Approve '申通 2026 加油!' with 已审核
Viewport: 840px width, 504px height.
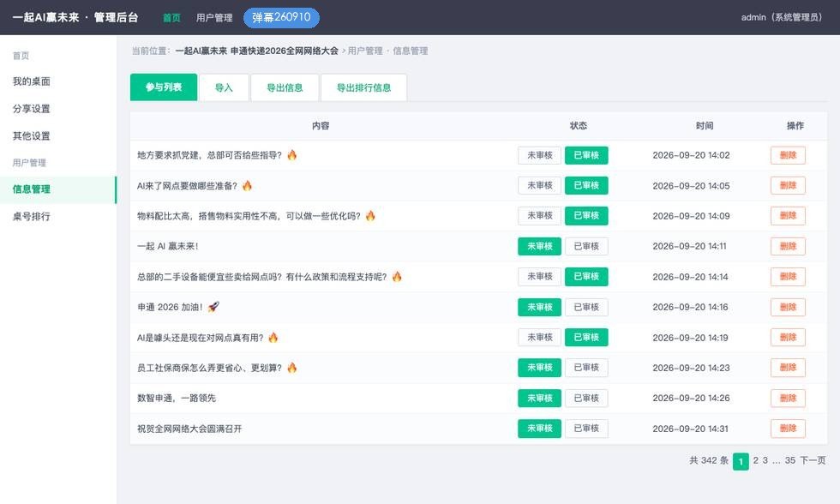pyautogui.click(x=586, y=307)
